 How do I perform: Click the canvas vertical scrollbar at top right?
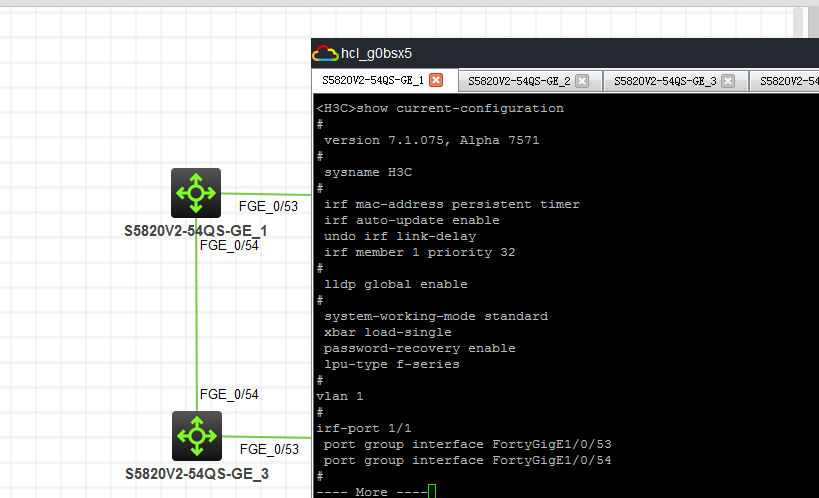798,22
